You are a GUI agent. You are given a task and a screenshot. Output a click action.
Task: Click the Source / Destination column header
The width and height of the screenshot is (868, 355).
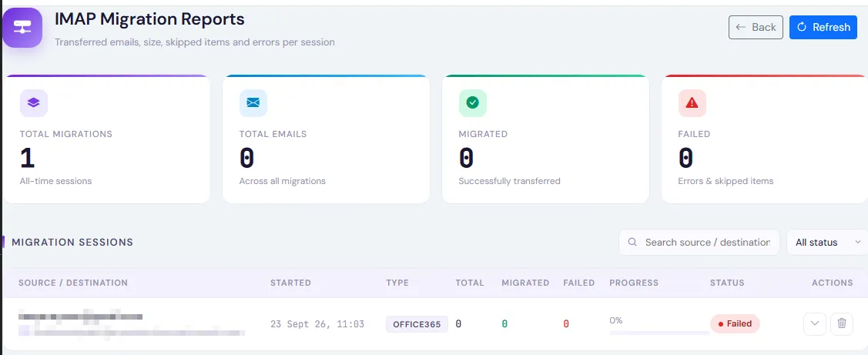[73, 283]
